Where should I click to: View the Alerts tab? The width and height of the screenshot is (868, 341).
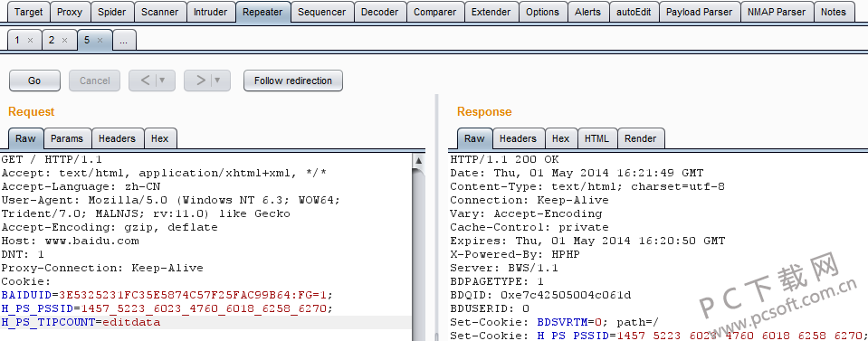(x=588, y=12)
